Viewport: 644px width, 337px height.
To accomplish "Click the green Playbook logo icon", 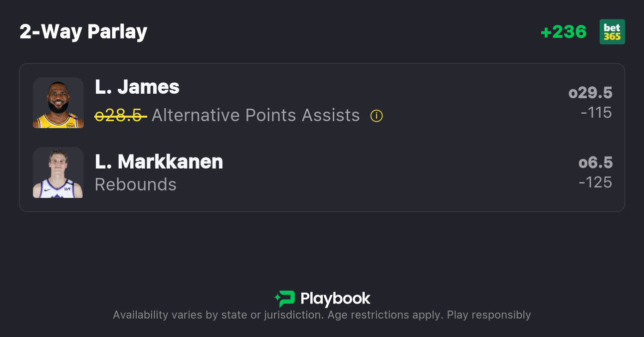I will click(284, 299).
